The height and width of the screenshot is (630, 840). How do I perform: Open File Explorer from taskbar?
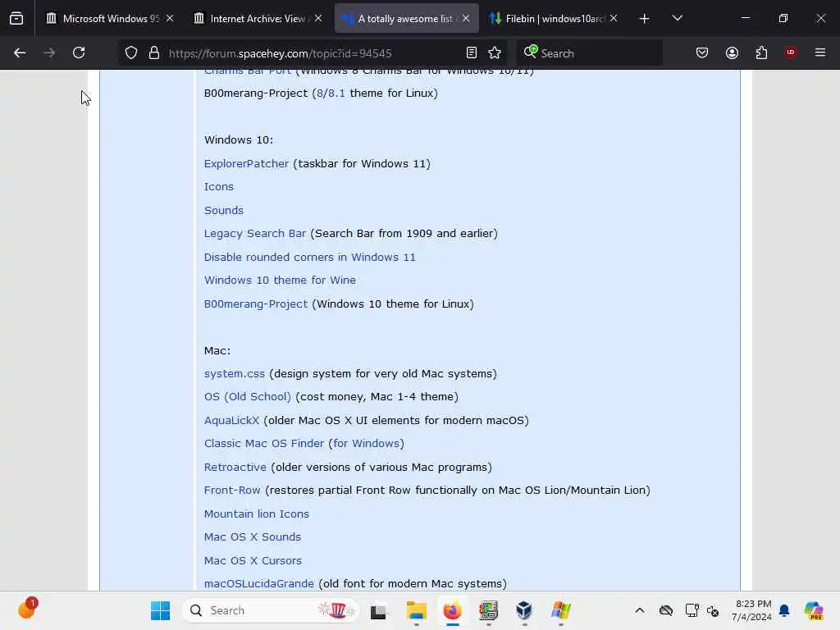(416, 610)
